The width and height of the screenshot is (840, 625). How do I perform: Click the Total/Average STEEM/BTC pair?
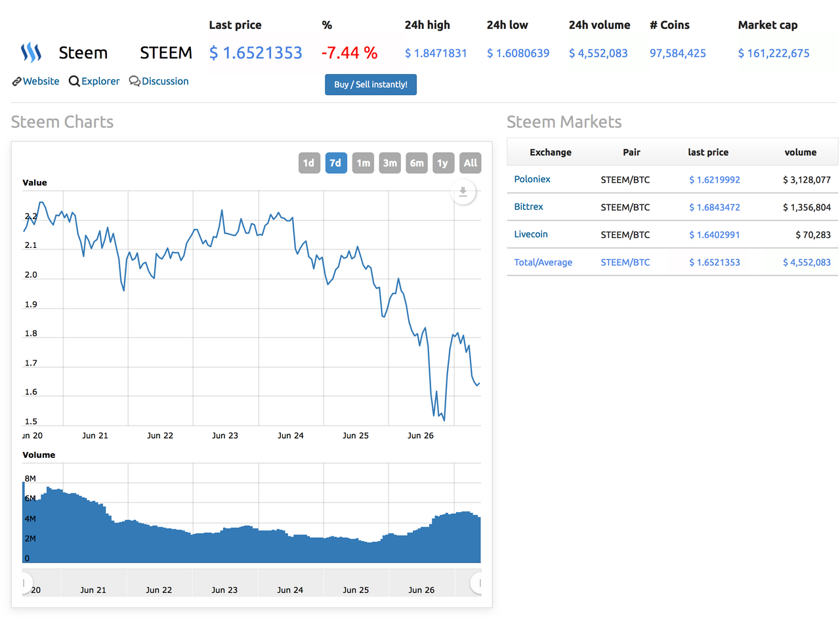point(625,262)
